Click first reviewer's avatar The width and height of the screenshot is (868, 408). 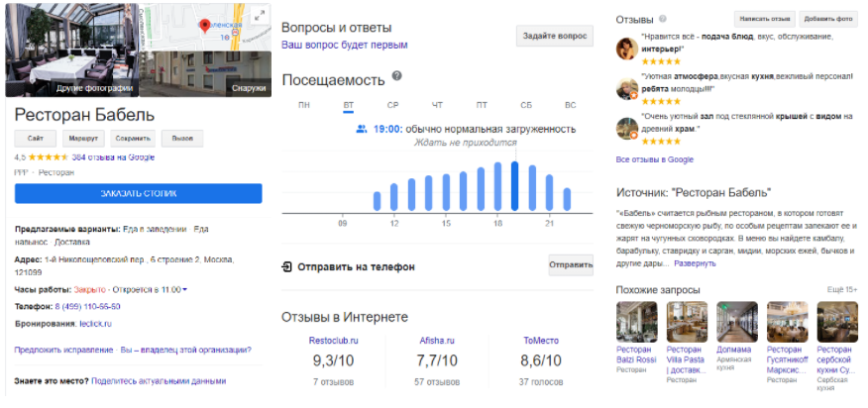(627, 49)
